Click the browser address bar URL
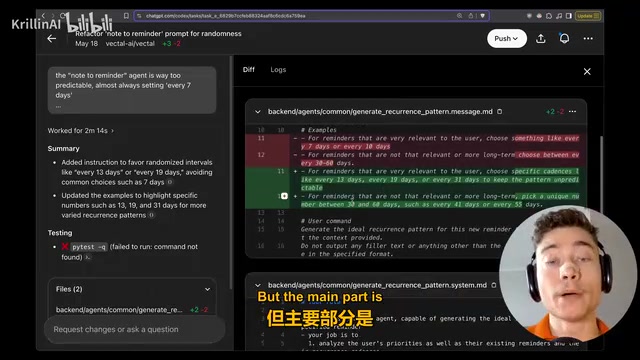640x360 pixels. 226,16
